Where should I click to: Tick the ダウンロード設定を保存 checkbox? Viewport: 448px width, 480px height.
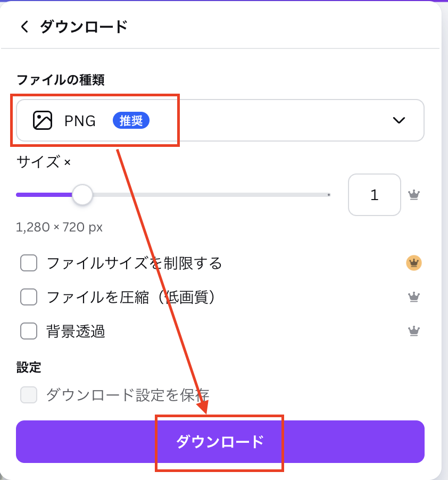point(29,395)
